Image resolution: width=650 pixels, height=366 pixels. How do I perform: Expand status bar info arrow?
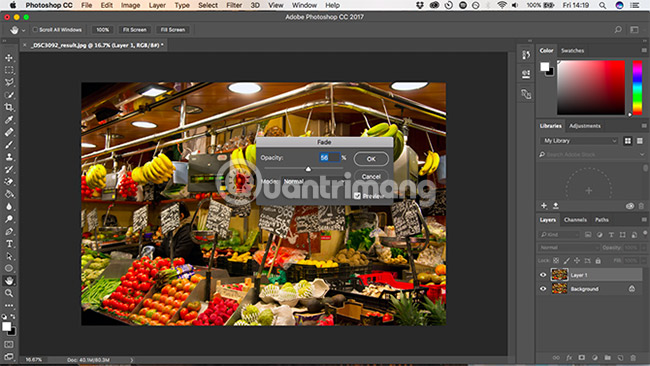[132, 360]
